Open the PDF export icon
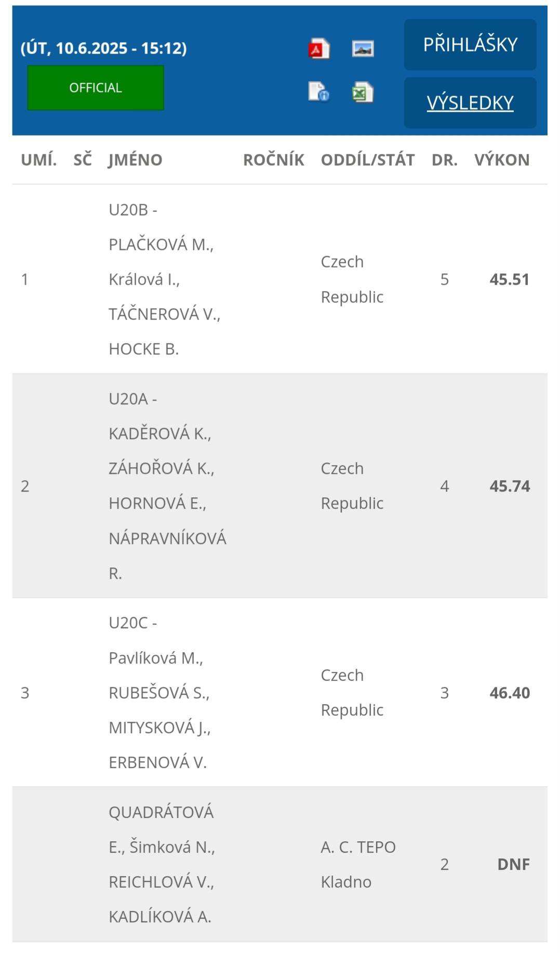Screen dimensions: 560x953 click(x=319, y=49)
